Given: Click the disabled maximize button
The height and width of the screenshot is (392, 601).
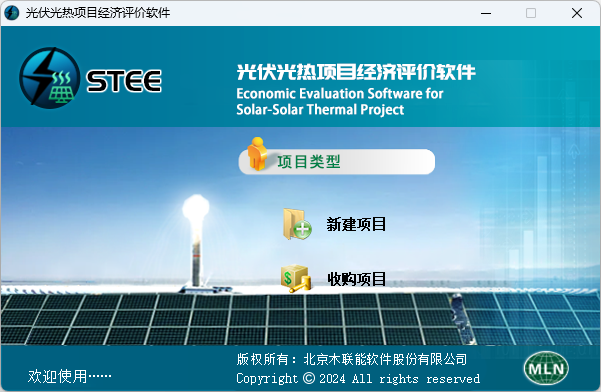Looking at the screenshot, I should click(531, 13).
